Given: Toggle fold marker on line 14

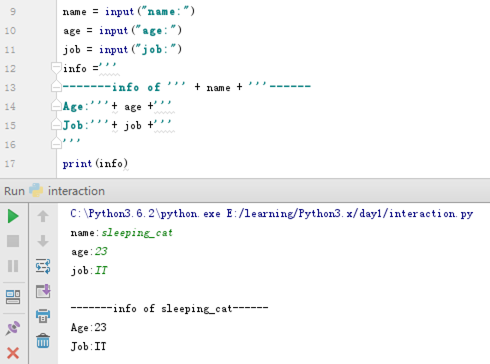Looking at the screenshot, I should tap(56, 106).
